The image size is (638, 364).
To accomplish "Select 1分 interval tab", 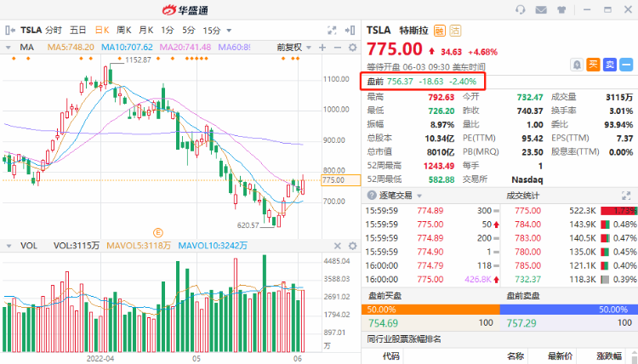I will click(x=168, y=30).
